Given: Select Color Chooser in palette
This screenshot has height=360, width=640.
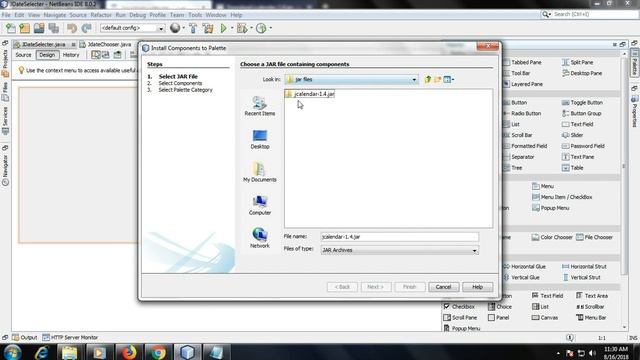Looking at the screenshot, I should click(552, 237).
